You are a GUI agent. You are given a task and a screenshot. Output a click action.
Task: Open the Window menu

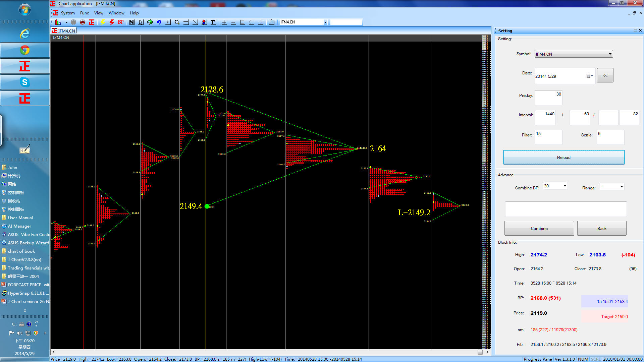[116, 13]
